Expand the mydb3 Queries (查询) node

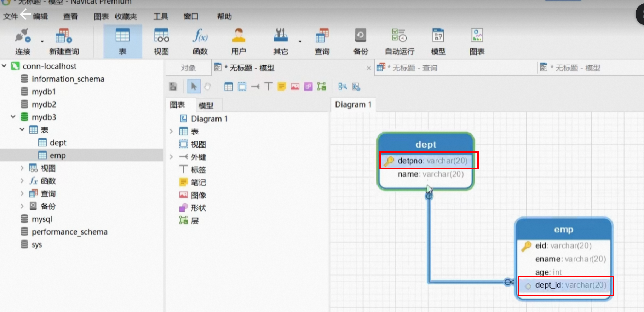(22, 193)
